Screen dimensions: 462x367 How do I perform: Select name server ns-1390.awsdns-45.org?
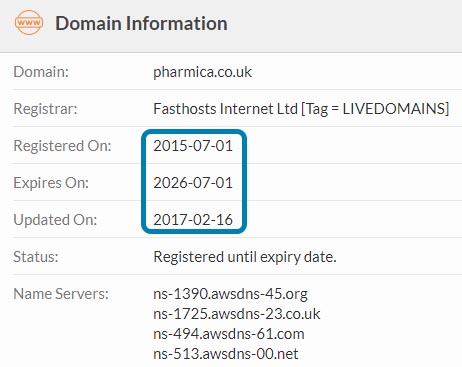230,294
